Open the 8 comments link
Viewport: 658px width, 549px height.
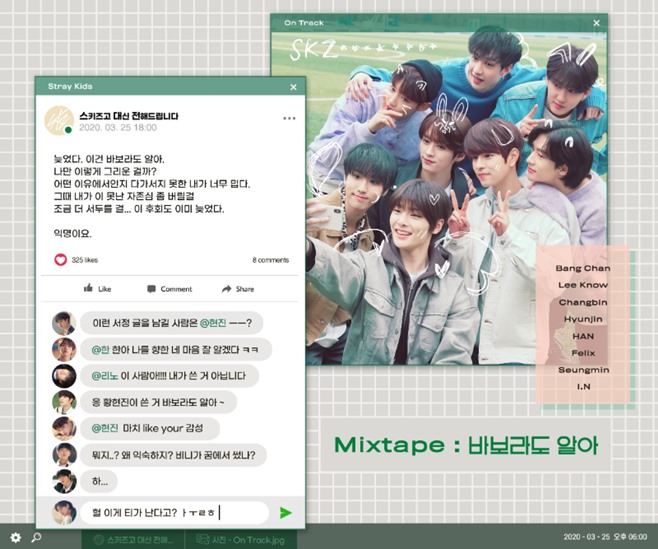(270, 260)
